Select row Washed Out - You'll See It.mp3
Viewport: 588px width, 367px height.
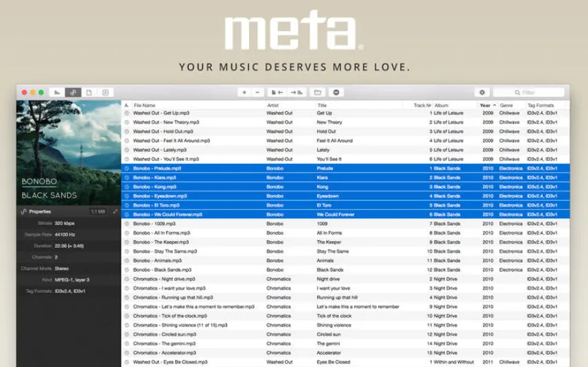pos(345,159)
